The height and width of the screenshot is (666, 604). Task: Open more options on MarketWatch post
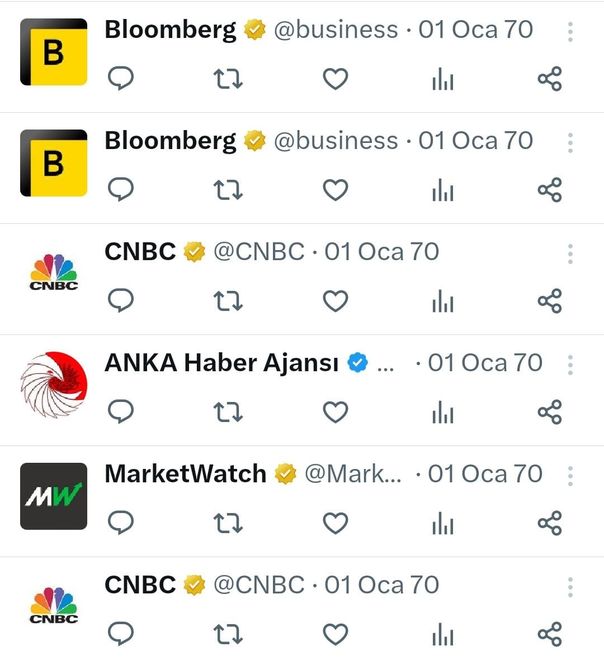coord(570,475)
